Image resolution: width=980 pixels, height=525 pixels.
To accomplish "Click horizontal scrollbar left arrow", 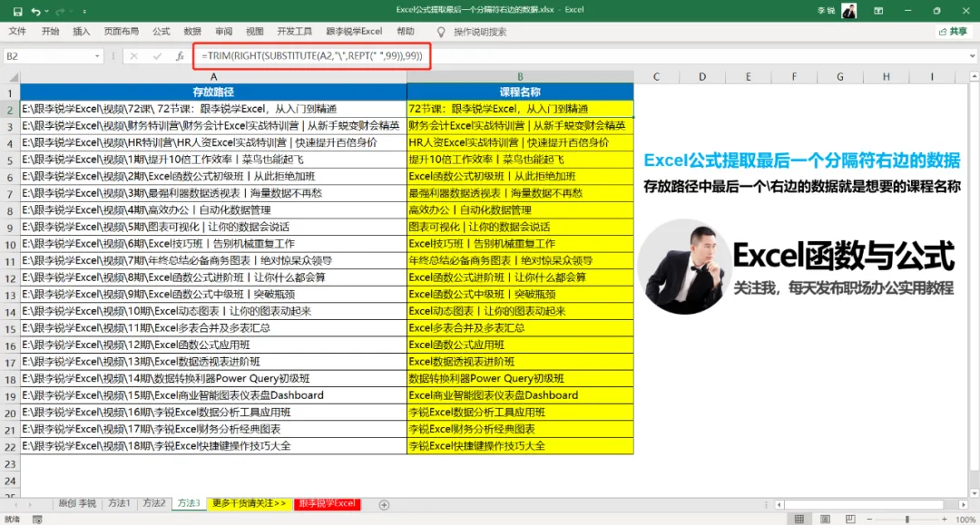I will point(779,504).
